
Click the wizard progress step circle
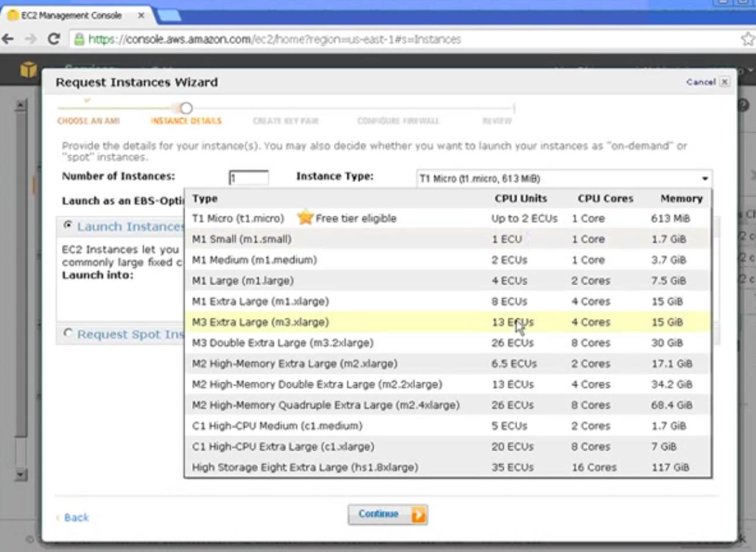pyautogui.click(x=186, y=108)
